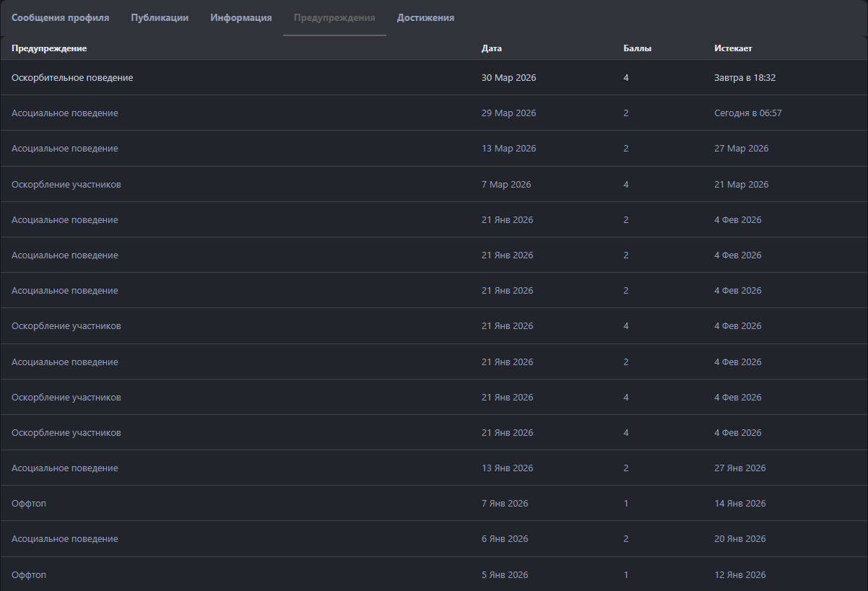Open the Асоциальное поведение warning from 29 Мар 2026
Screen dimensions: 868x591
pyautogui.click(x=65, y=113)
